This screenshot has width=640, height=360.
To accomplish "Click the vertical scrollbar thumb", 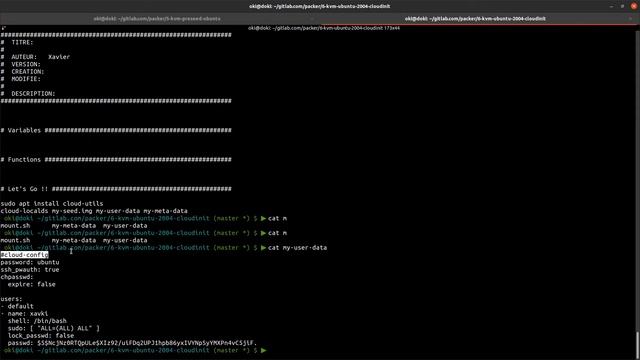I will [637, 344].
